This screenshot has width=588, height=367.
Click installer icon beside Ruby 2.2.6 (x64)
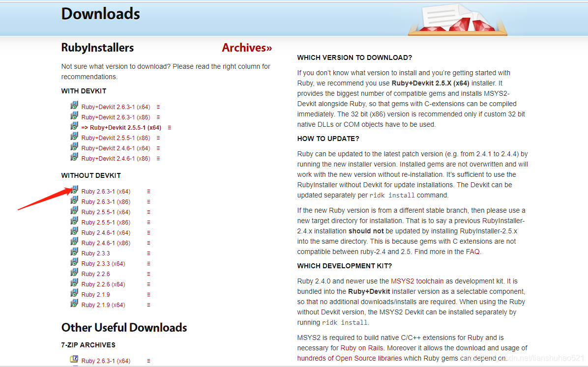[x=74, y=282]
